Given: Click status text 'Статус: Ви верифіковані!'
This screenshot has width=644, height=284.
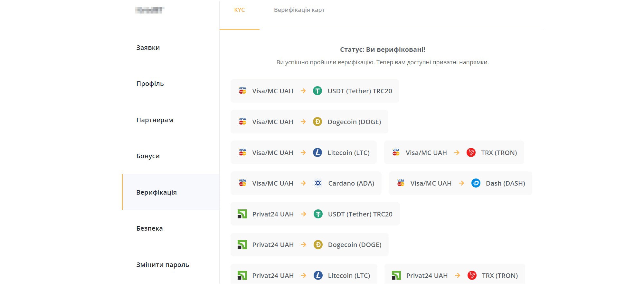Looking at the screenshot, I should [383, 50].
